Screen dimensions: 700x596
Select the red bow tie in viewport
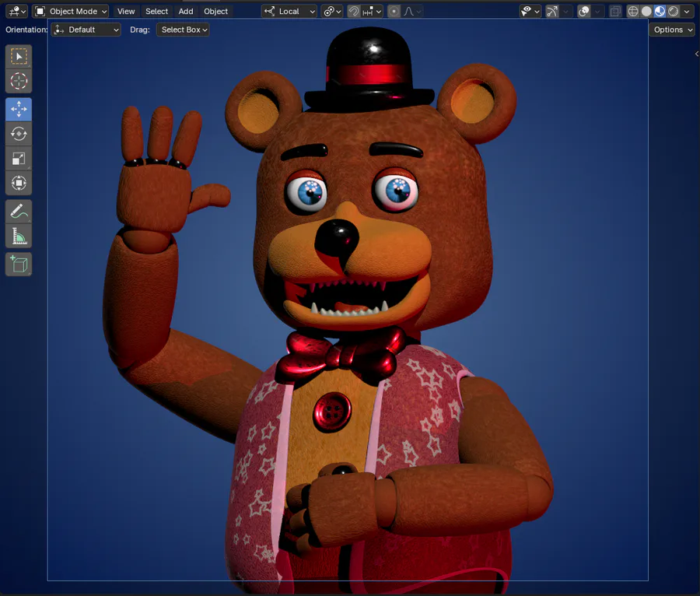tap(341, 355)
